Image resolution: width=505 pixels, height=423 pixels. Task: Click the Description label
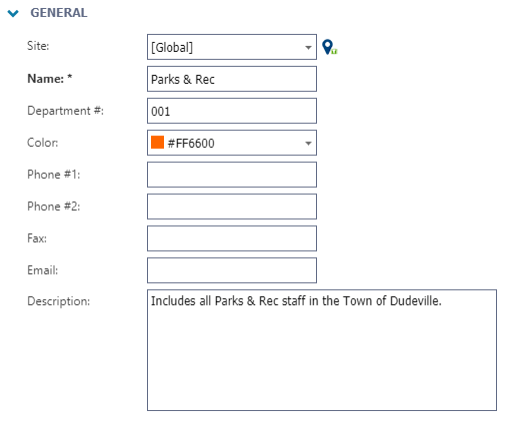pos(58,301)
